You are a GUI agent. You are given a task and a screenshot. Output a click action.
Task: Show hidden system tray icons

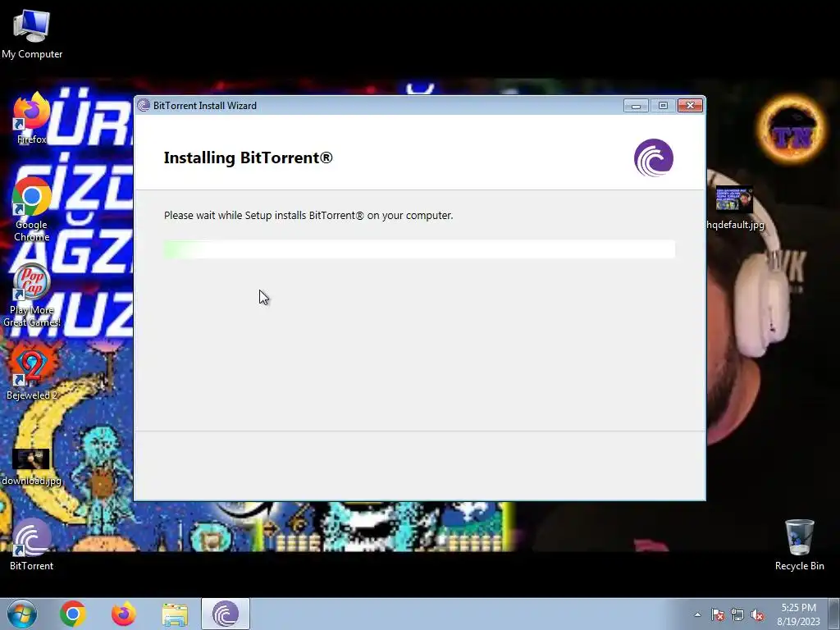pyautogui.click(x=697, y=614)
